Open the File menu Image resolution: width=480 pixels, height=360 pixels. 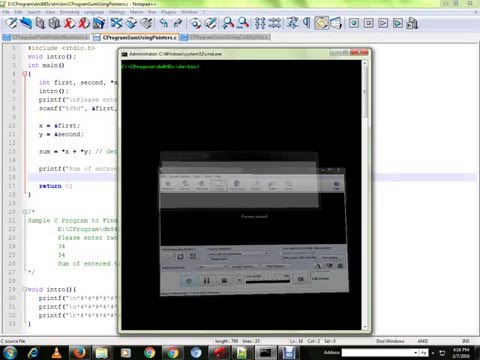coord(6,12)
